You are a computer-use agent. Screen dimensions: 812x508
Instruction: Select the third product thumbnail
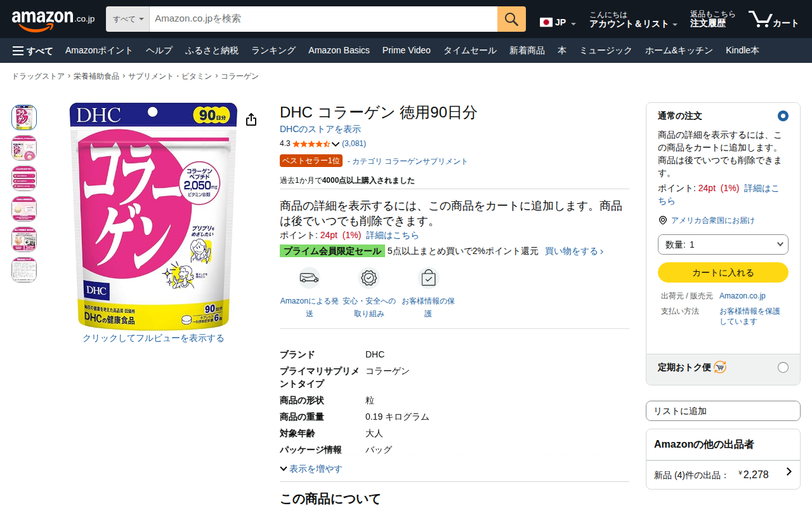point(24,178)
